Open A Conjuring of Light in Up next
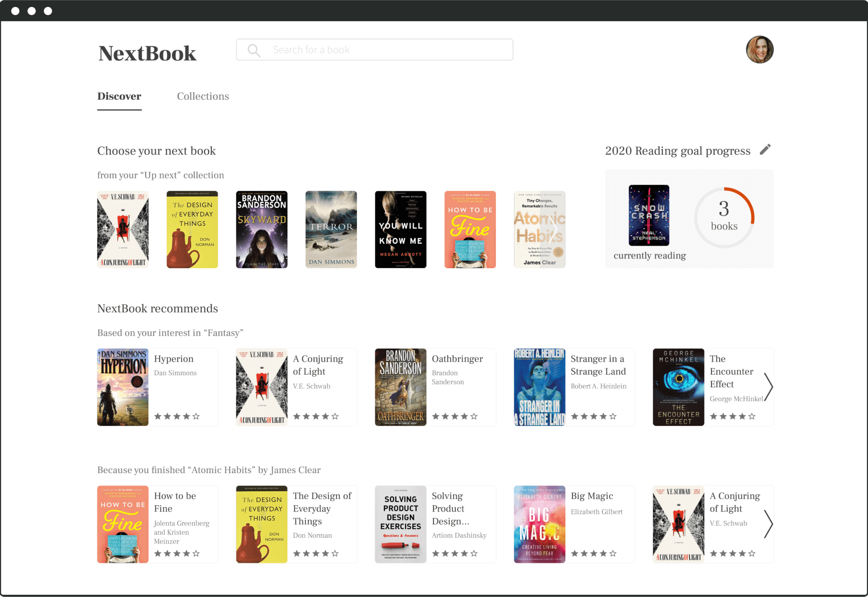868x597 pixels. tap(123, 229)
